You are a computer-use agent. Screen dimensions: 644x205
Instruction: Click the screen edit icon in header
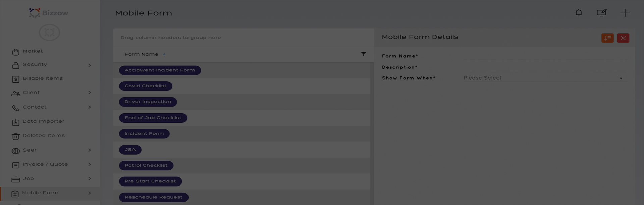click(601, 13)
